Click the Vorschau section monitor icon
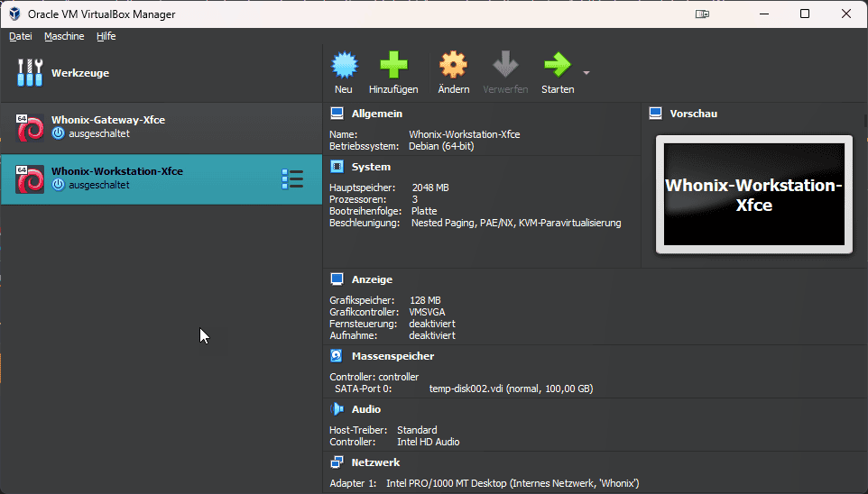The width and height of the screenshot is (868, 494). [655, 114]
